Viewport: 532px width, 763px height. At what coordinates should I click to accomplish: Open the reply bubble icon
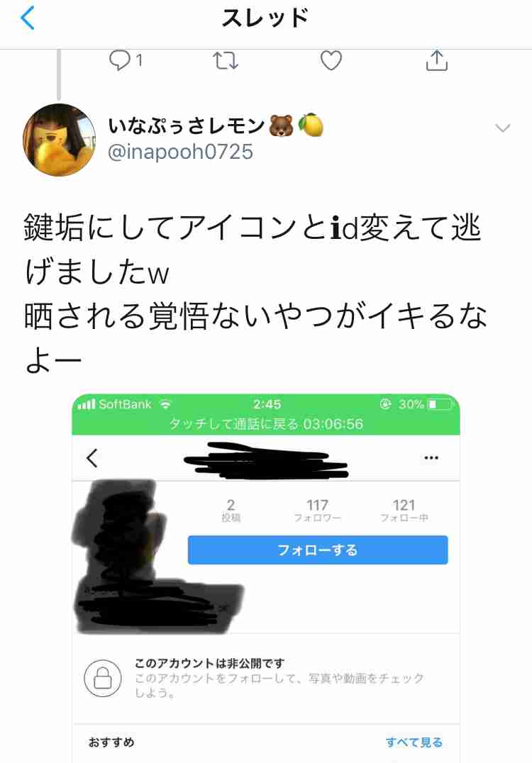pyautogui.click(x=119, y=61)
